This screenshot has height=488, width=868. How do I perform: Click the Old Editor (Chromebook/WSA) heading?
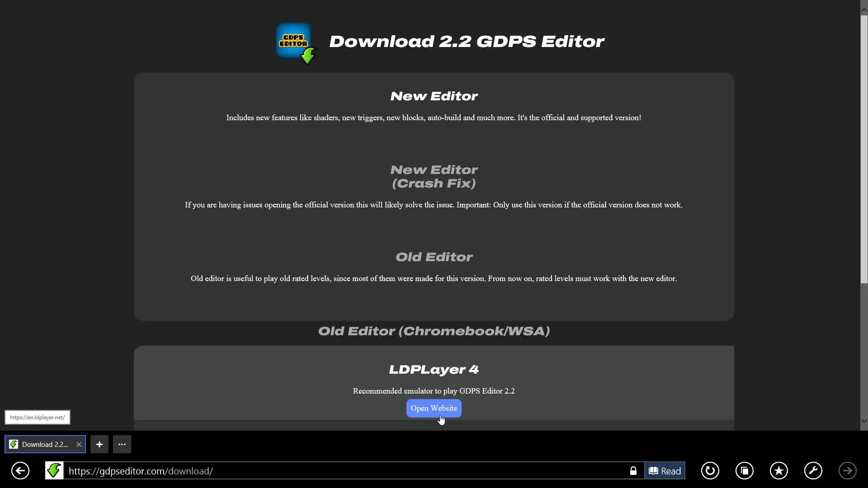tap(434, 331)
